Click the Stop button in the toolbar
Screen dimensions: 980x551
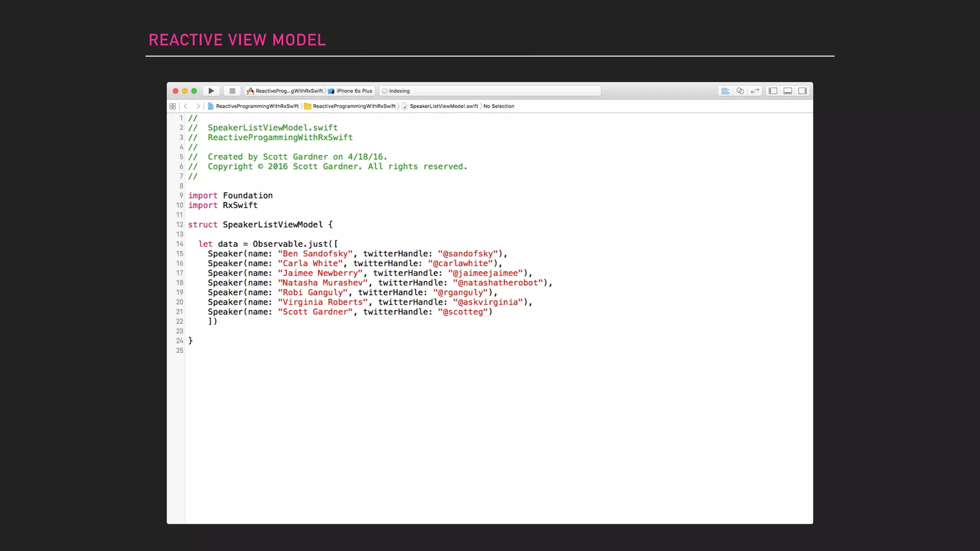point(232,91)
